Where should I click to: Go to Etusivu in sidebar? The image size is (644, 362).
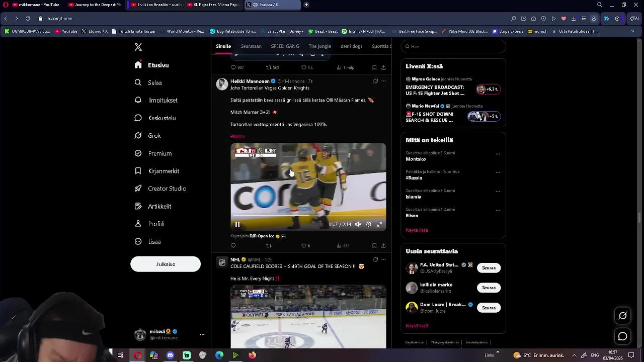pyautogui.click(x=152, y=65)
